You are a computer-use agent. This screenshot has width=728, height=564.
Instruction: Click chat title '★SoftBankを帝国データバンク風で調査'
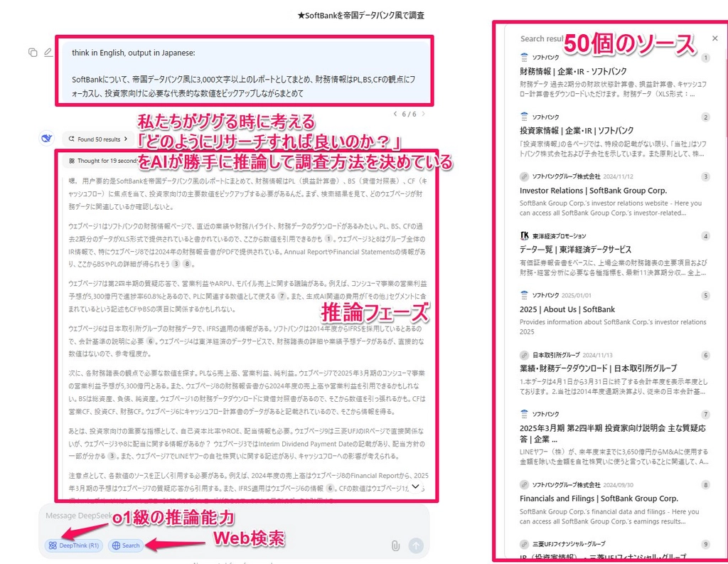click(x=360, y=16)
